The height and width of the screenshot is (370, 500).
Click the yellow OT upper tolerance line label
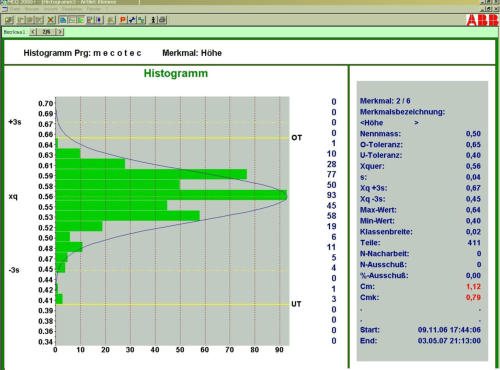coord(296,138)
